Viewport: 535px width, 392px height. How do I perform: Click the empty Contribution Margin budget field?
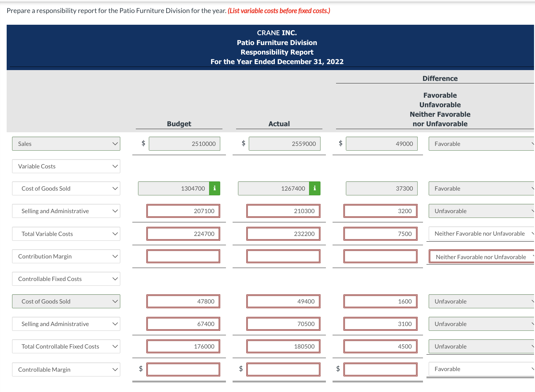183,256
